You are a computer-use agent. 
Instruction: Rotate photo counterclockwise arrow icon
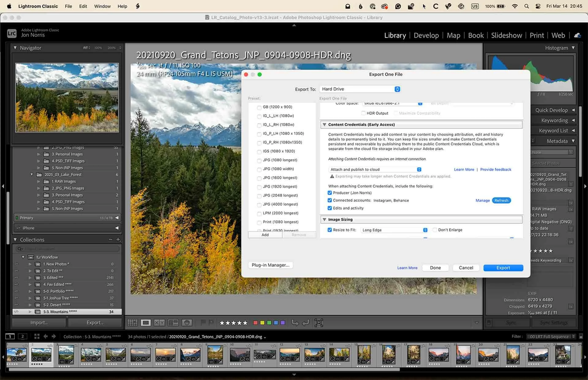click(295, 323)
